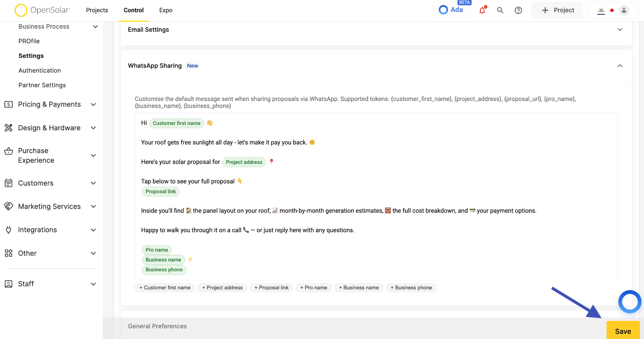Image resolution: width=644 pixels, height=339 pixels.
Task: Collapse the WhatsApp Sharing panel
Action: [620, 66]
